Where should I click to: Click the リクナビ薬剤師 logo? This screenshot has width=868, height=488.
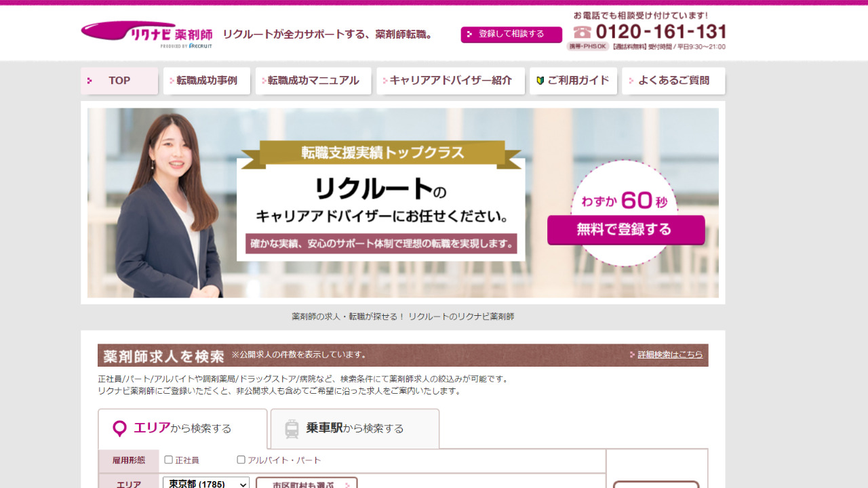coord(146,35)
